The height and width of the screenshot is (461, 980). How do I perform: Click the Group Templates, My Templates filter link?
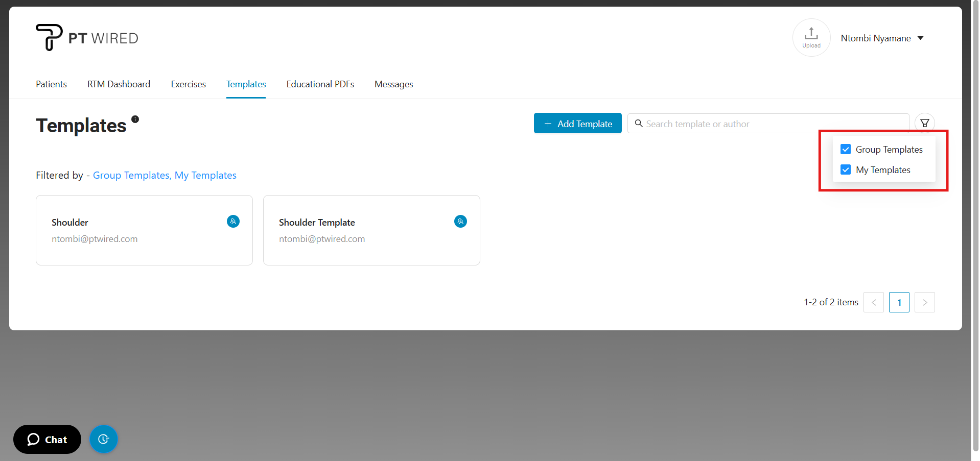(165, 175)
